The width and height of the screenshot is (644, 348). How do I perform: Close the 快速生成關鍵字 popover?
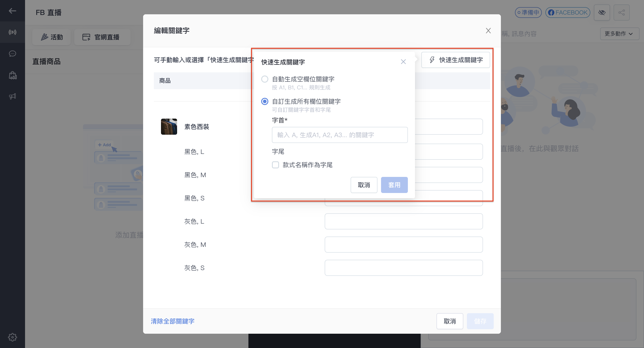click(403, 62)
